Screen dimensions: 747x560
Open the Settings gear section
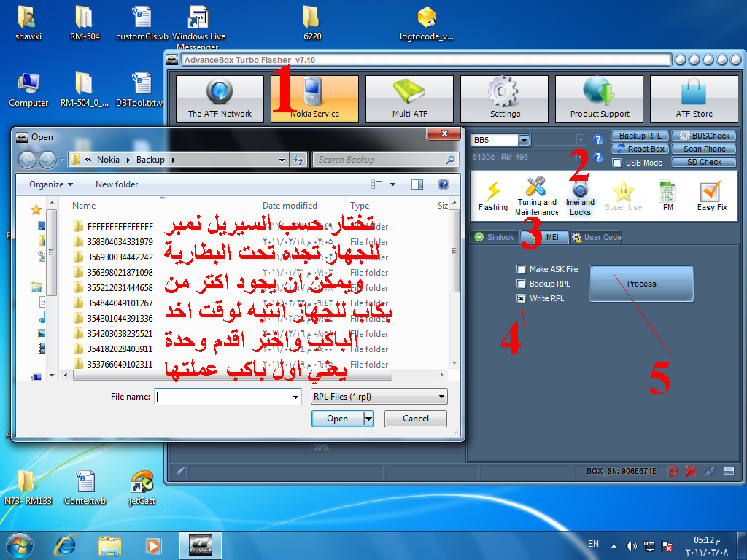[504, 98]
